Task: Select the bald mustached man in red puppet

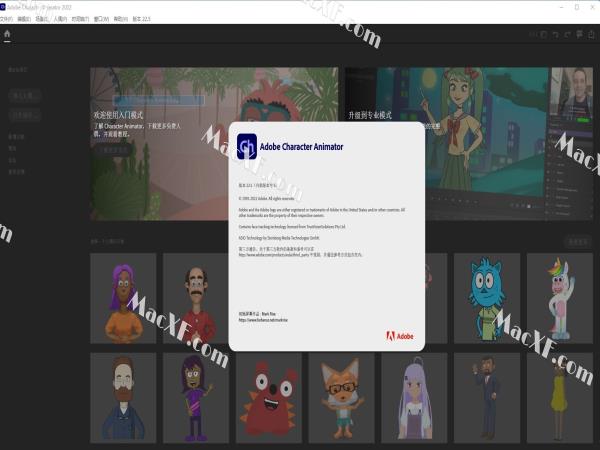Action: click(196, 298)
